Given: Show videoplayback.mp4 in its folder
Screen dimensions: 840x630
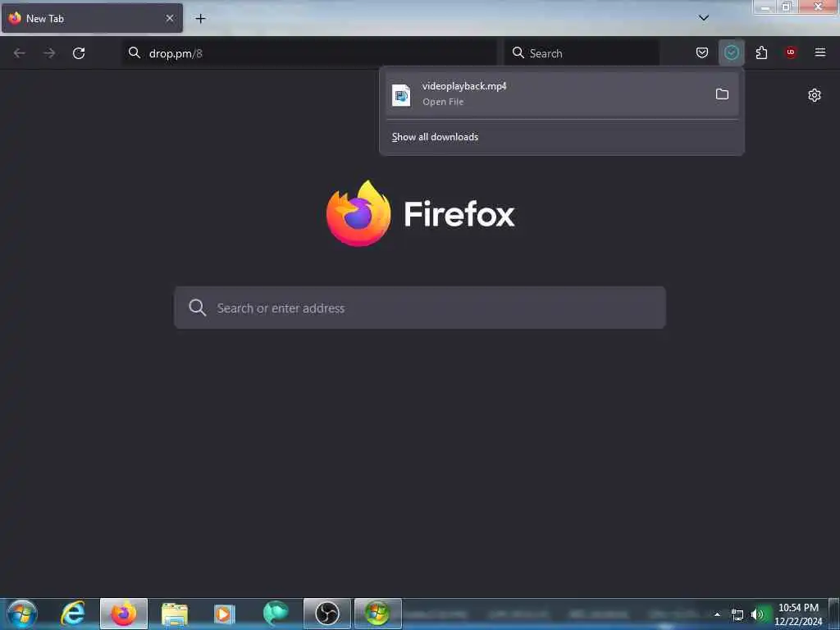Looking at the screenshot, I should (x=722, y=94).
